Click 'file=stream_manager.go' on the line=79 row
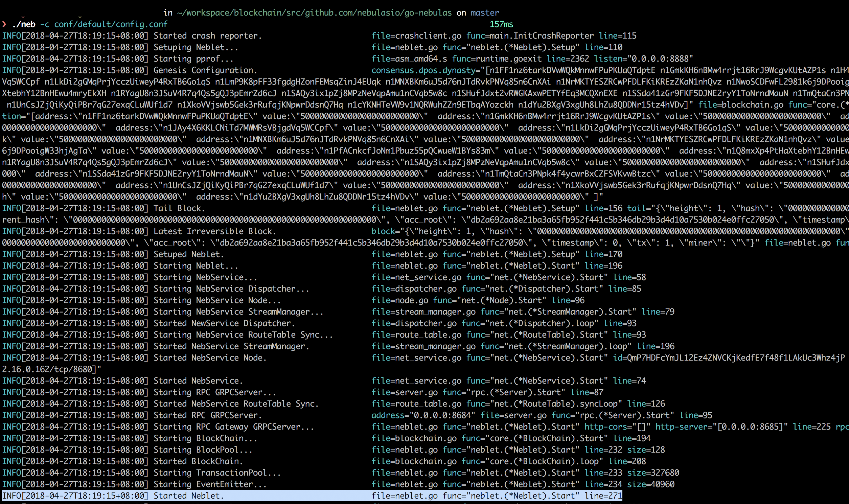 pyautogui.click(x=423, y=312)
